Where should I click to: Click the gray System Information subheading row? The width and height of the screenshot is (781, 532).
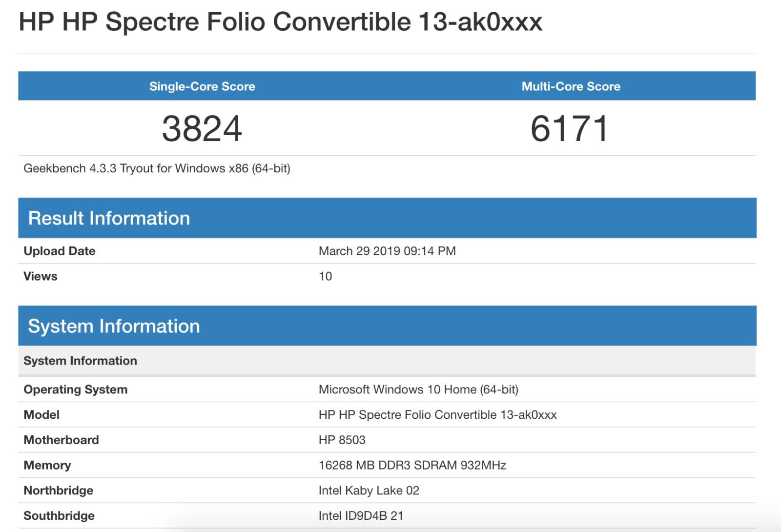point(80,361)
